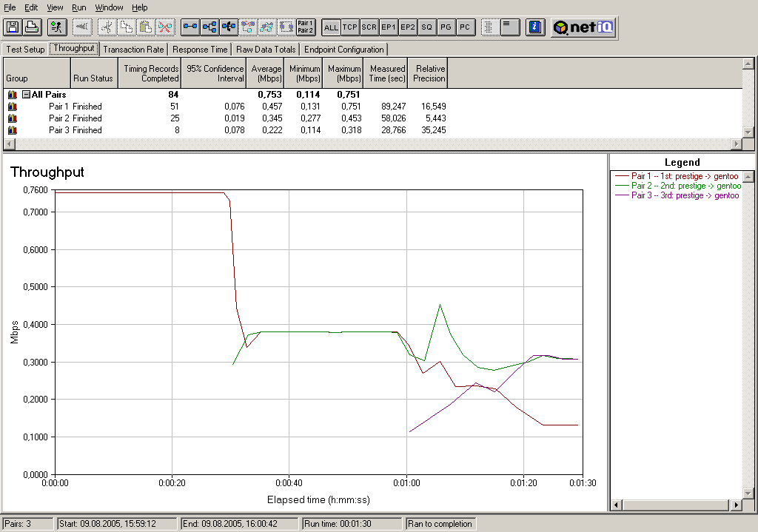This screenshot has height=532, width=758.
Task: Click the Group column header
Action: click(x=37, y=73)
